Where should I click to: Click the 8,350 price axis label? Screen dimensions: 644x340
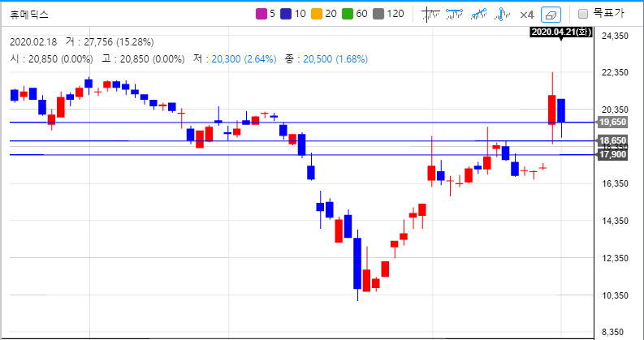click(615, 332)
